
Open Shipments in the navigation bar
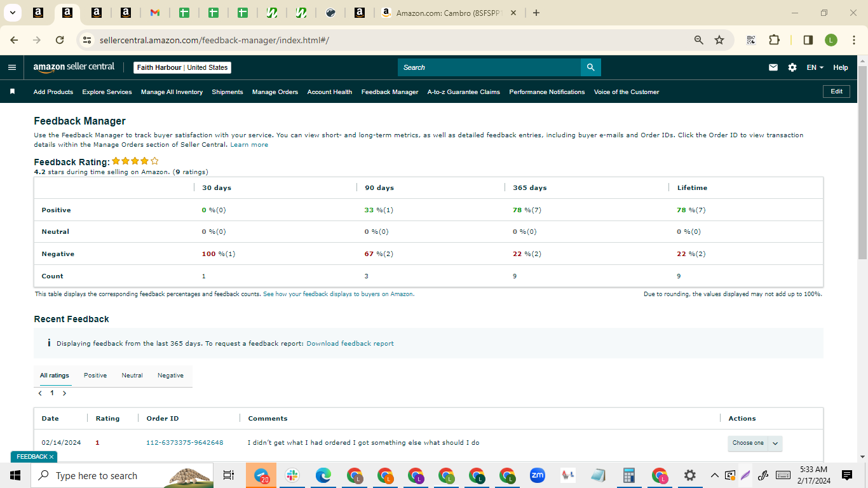coord(227,92)
